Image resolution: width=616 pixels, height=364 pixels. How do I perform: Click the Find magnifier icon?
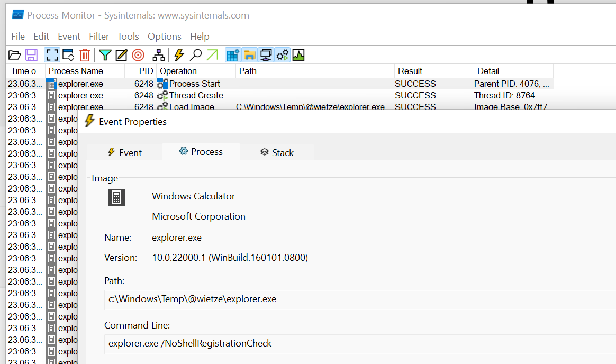tap(196, 55)
